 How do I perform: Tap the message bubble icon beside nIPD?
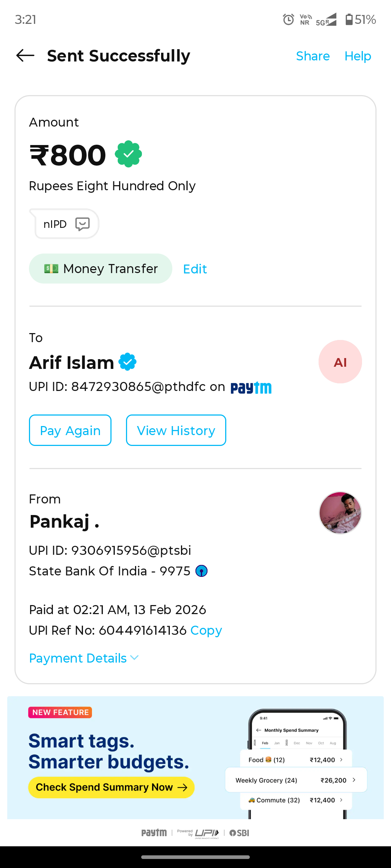coord(82,224)
